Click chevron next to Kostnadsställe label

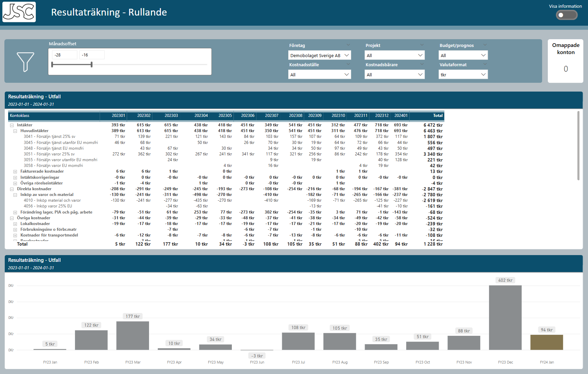[x=348, y=64]
